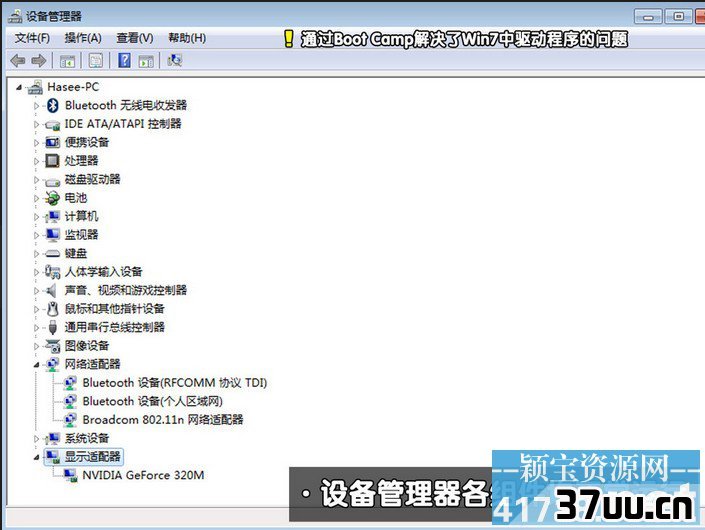The height and width of the screenshot is (530, 705).
Task: Click the scan for hardware changes icon
Action: click(x=174, y=60)
